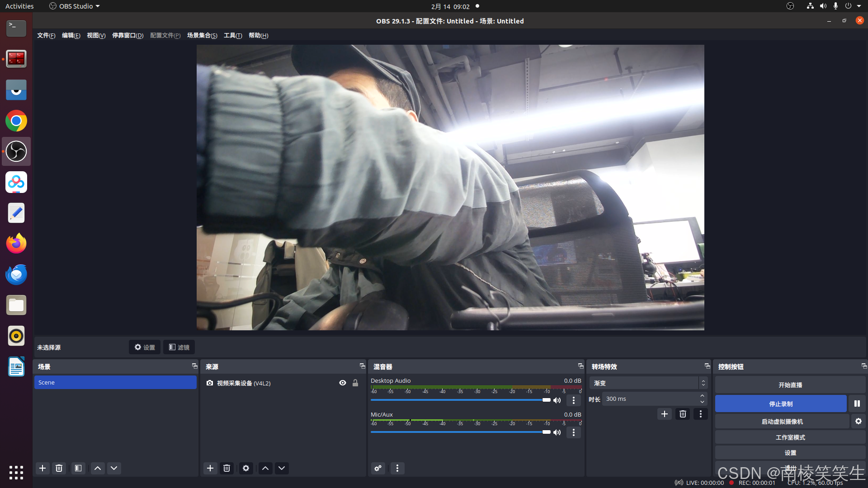This screenshot has height=488, width=868.
Task: Mute Desktop Audio speaker icon
Action: tap(557, 400)
